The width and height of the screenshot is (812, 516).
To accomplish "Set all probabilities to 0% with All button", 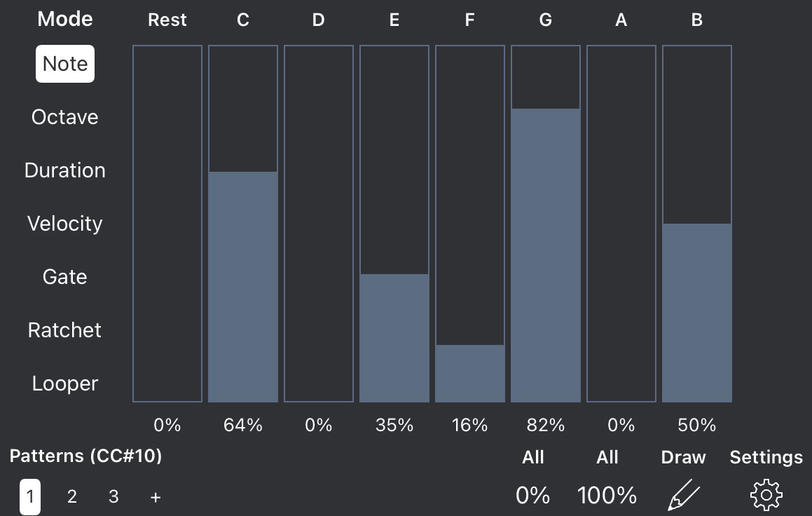I will tap(533, 494).
